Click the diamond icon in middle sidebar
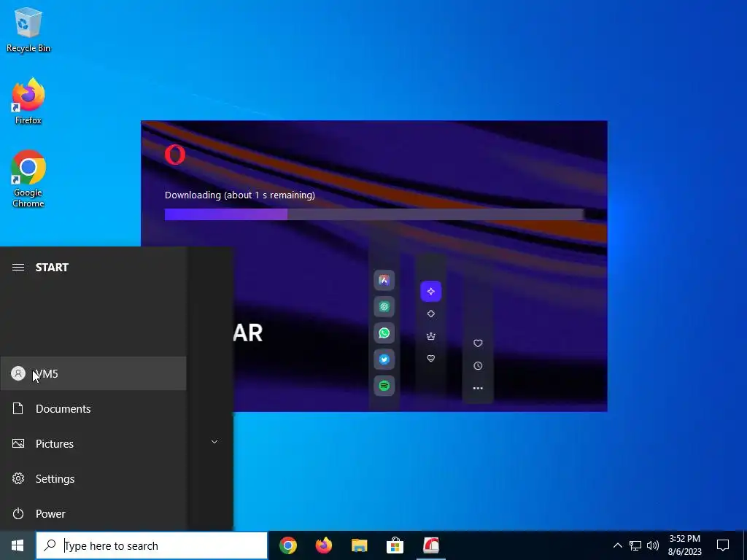Viewport: 747px width, 560px height. pos(430,314)
